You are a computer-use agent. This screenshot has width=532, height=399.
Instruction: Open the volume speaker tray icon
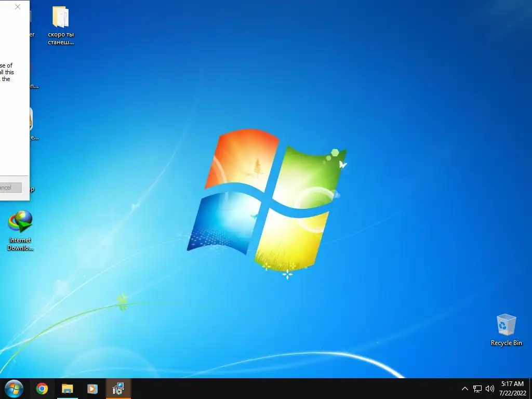[489, 389]
